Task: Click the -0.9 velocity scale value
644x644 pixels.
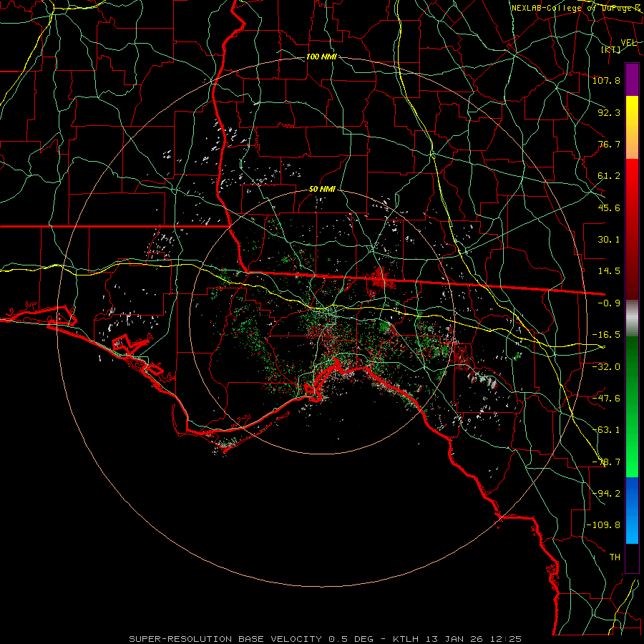Action: point(609,303)
